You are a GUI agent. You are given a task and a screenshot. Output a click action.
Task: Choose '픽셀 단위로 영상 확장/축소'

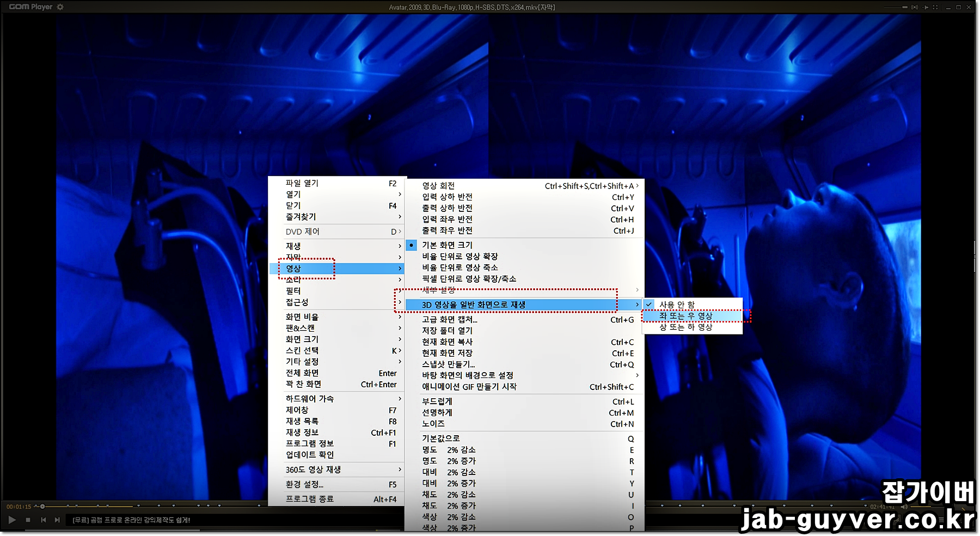pyautogui.click(x=524, y=278)
